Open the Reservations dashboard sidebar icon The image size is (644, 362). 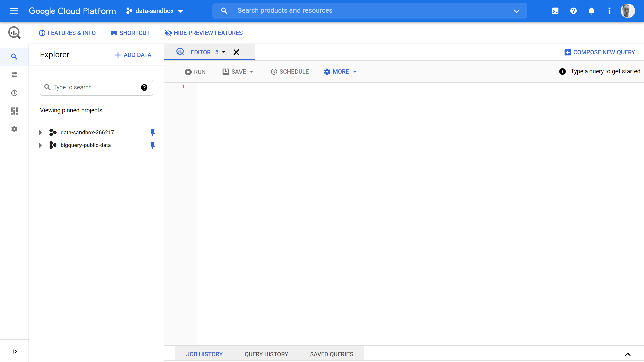14,111
